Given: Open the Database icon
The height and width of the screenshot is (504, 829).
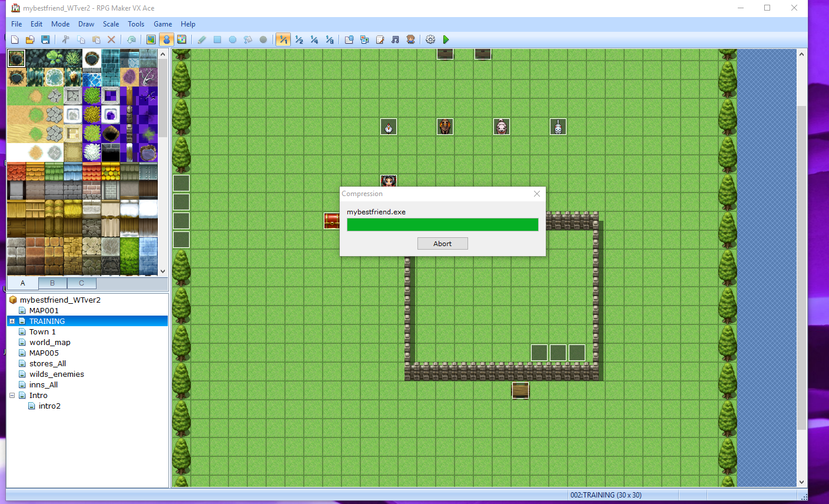Looking at the screenshot, I should coord(349,39).
